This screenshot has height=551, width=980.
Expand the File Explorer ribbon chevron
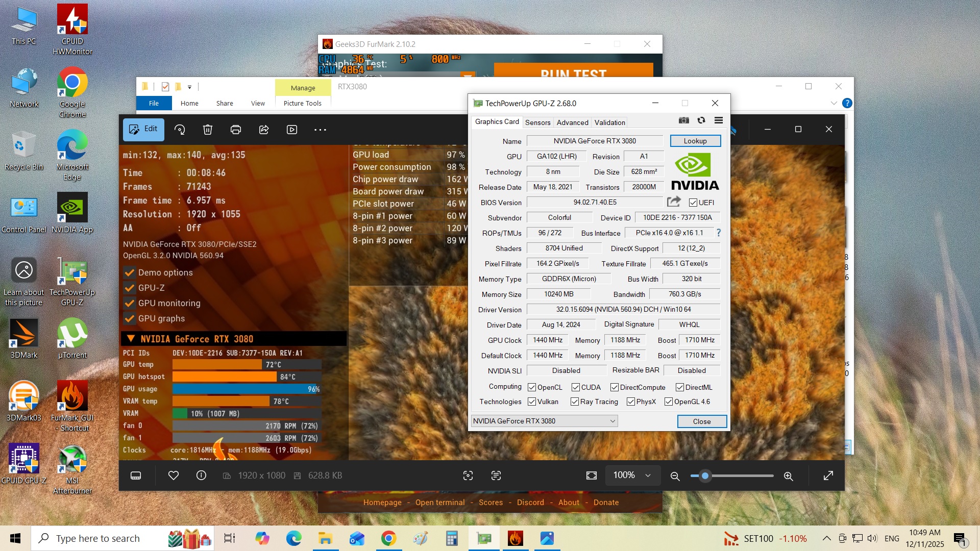pos(834,103)
